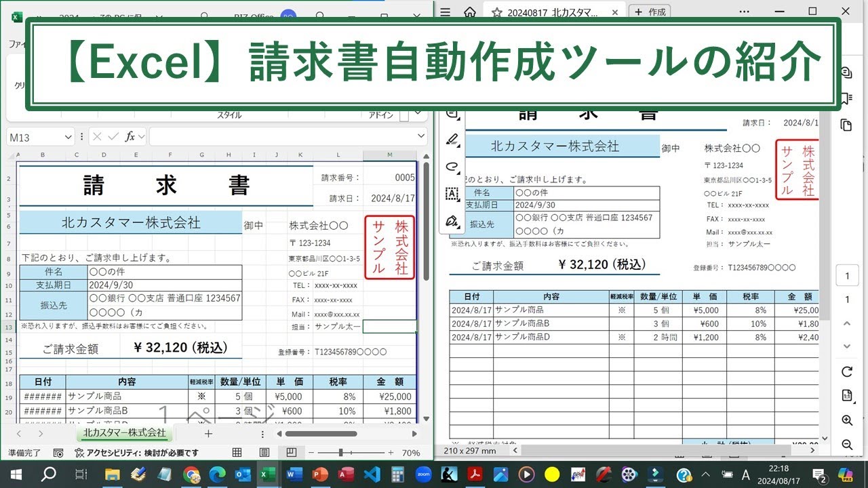Go to previous page with up chevron in PDF
Screen dimensions: 868x488
(847, 323)
